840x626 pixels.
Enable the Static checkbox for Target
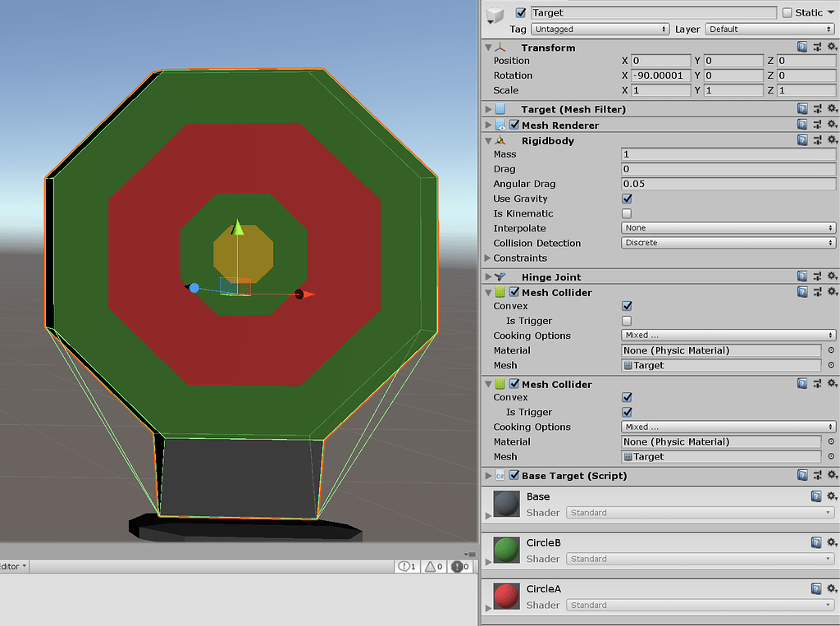(x=789, y=12)
